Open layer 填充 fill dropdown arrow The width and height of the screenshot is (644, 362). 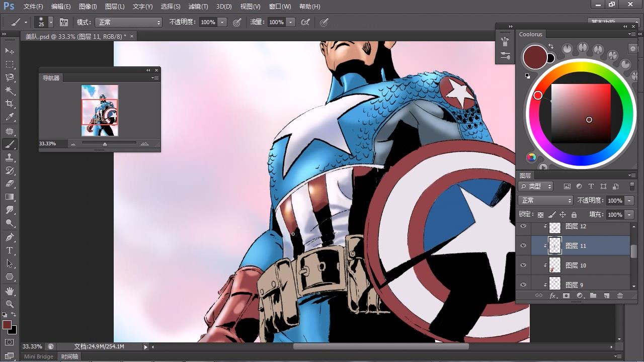click(629, 215)
